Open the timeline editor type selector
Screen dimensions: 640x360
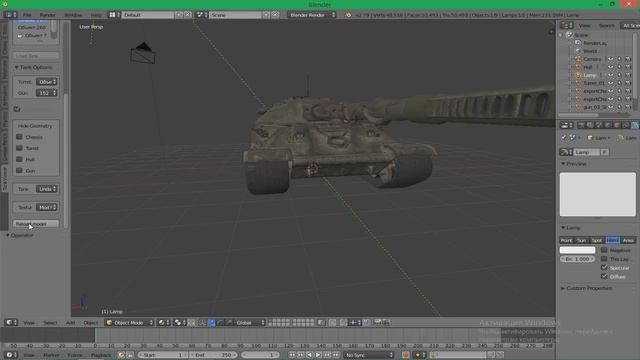pos(11,356)
